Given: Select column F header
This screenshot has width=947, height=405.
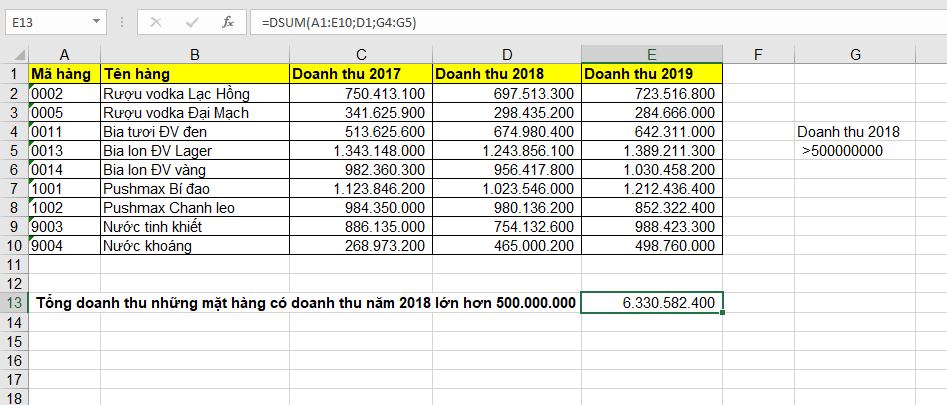Looking at the screenshot, I should click(758, 55).
